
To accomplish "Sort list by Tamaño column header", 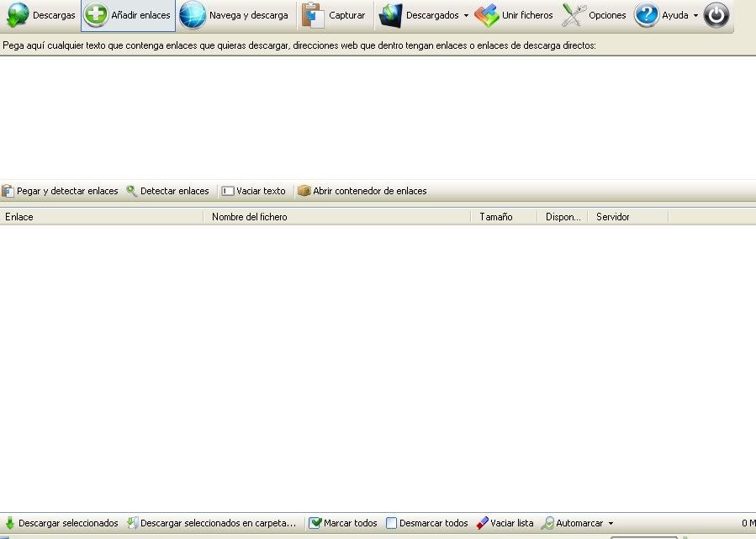I will coord(502,217).
